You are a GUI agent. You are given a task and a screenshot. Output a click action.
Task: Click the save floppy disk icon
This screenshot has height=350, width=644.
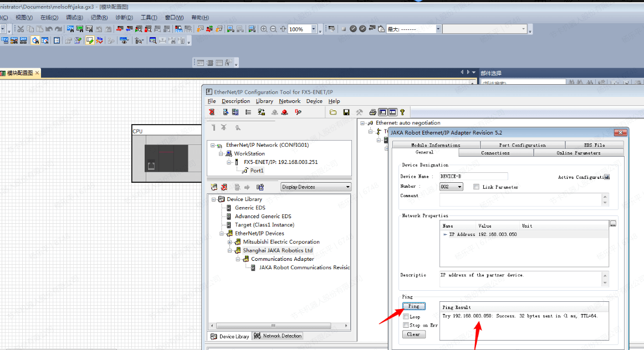pyautogui.click(x=346, y=112)
